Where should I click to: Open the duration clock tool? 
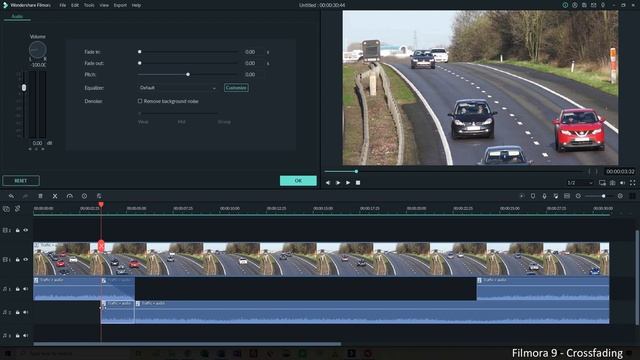click(x=84, y=196)
